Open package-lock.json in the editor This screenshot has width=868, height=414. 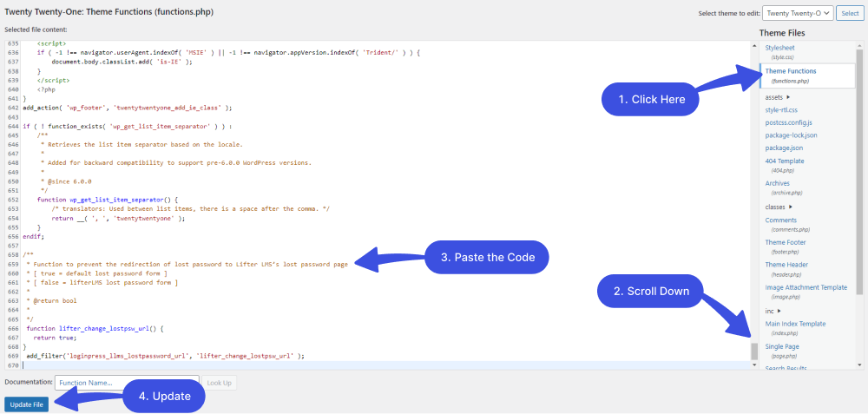click(791, 135)
